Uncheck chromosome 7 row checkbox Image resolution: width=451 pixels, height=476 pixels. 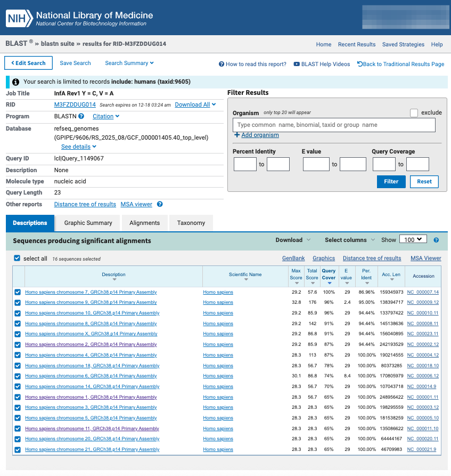click(x=18, y=292)
